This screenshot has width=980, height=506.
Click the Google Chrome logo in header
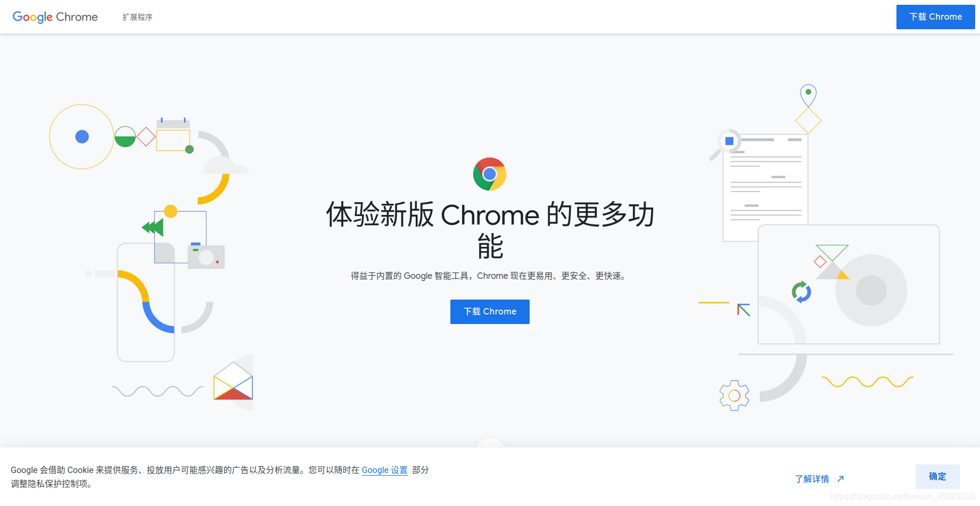(x=55, y=17)
